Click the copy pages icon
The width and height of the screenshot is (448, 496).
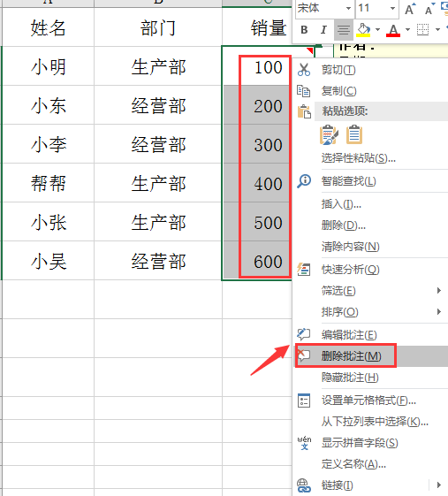click(x=303, y=91)
